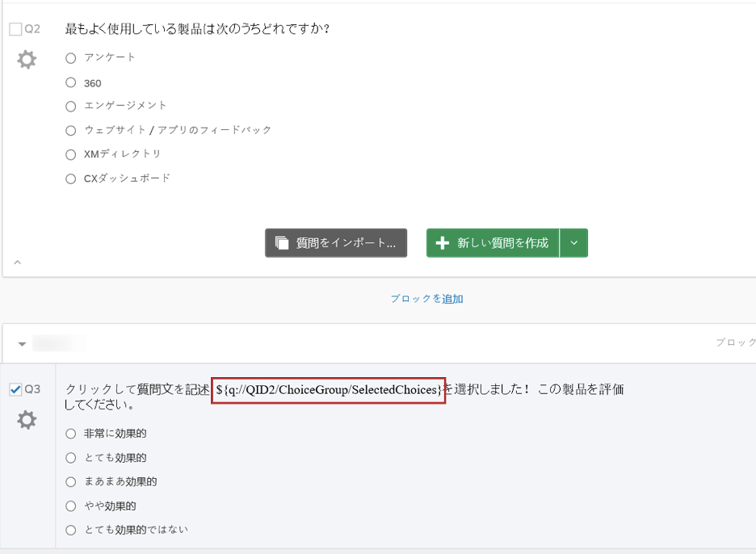
Task: Select the CXダッシュボード radio option
Action: [x=71, y=179]
